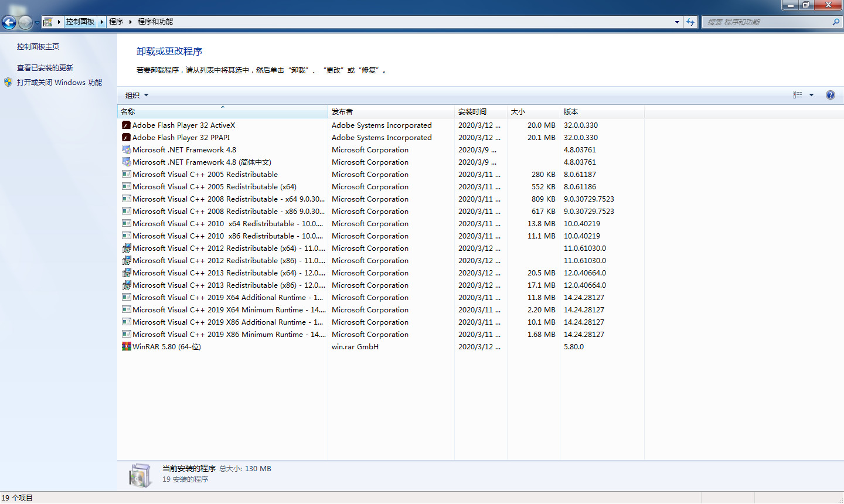
Task: Click version 5.80.0 of WinRAR
Action: tap(574, 346)
